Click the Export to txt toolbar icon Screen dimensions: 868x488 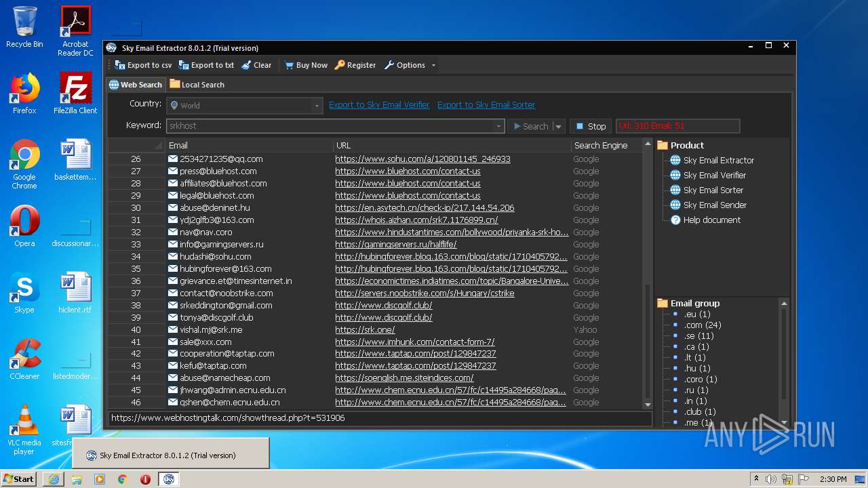tap(184, 65)
